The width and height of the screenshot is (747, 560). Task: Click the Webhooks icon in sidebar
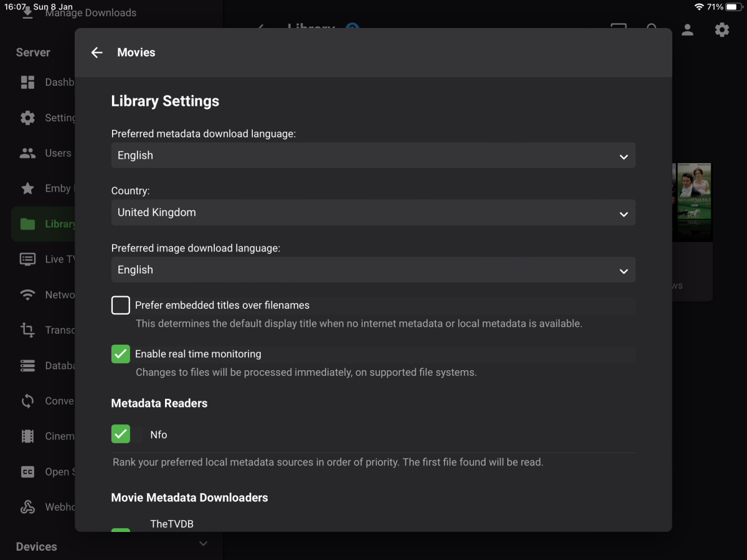click(28, 507)
